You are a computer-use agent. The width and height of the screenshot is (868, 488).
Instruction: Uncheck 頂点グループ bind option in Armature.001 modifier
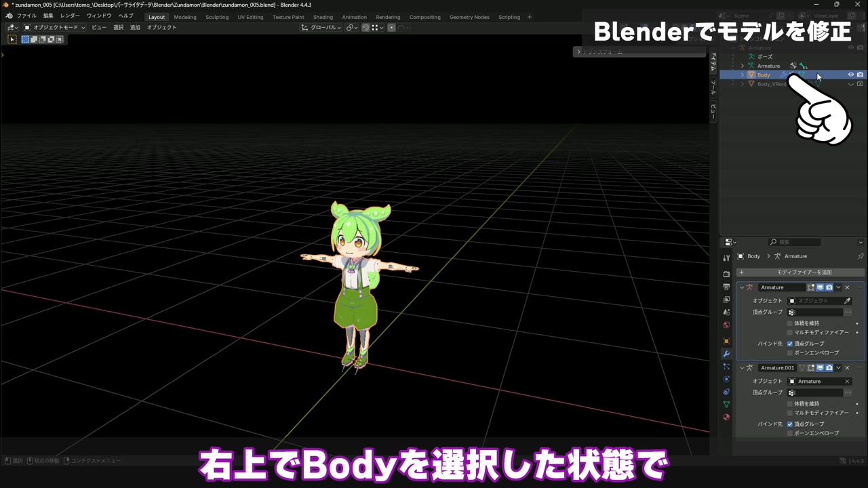[790, 424]
